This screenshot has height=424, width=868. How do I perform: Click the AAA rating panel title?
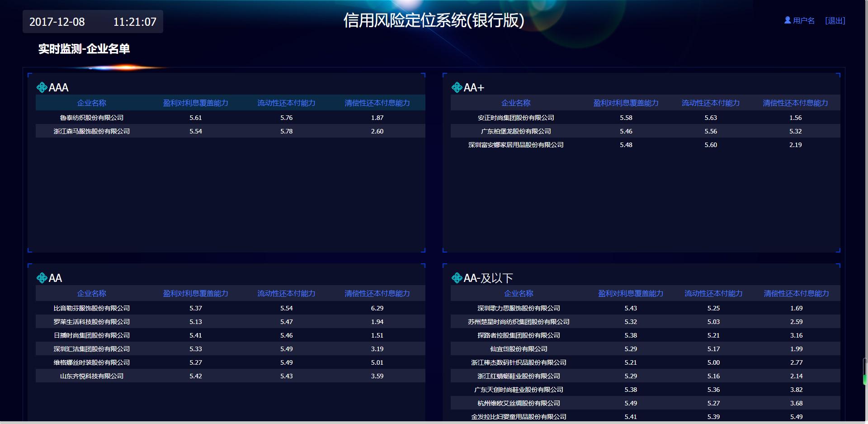59,87
